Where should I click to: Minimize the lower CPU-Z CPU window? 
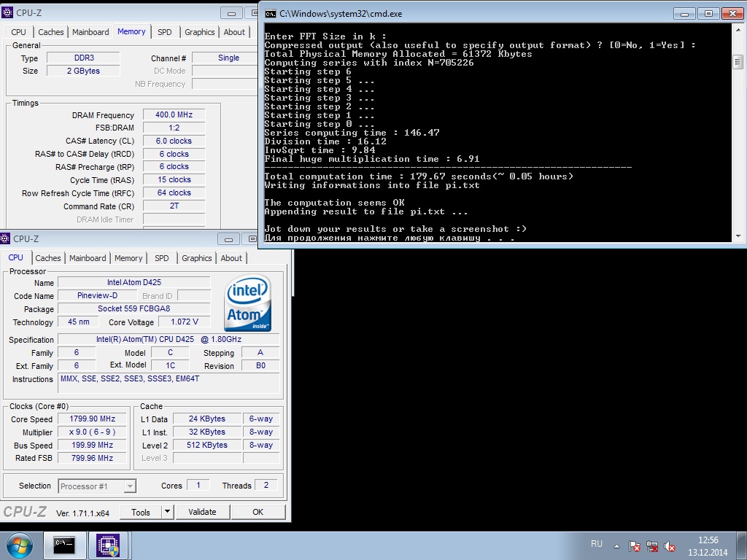[228, 239]
